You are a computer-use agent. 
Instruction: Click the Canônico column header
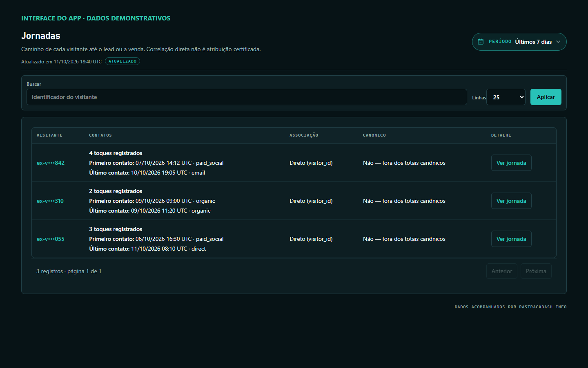[374, 135]
